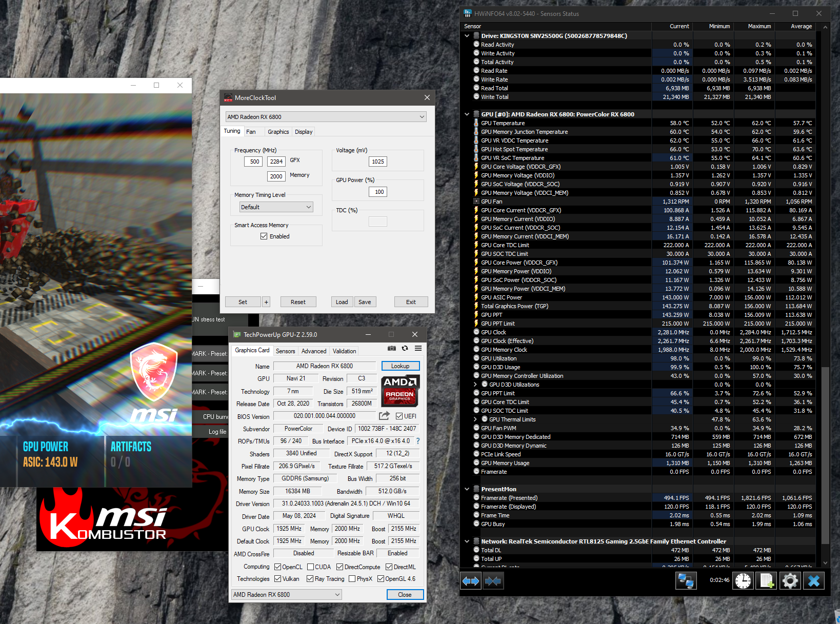Image resolution: width=840 pixels, height=624 pixels.
Task: Click Lookup button in GPU-Z
Action: click(401, 366)
